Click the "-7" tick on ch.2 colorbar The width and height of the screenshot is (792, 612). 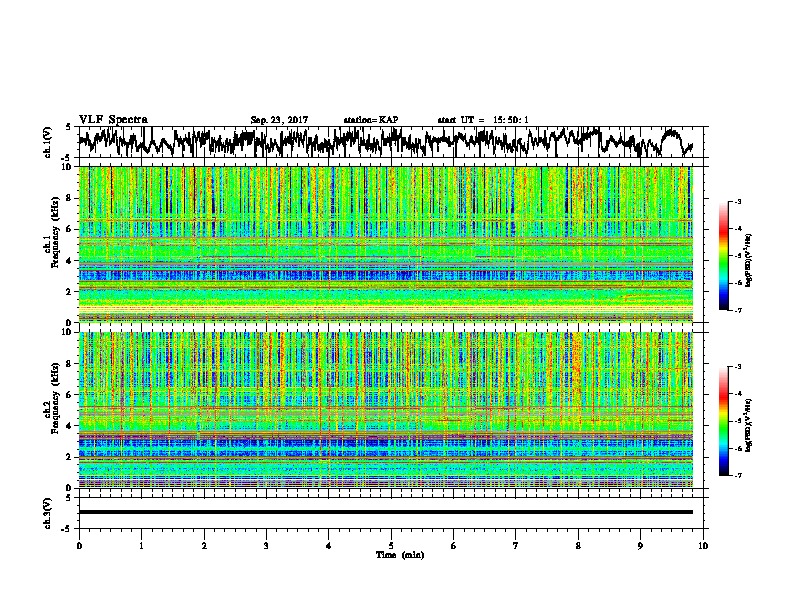click(x=738, y=475)
